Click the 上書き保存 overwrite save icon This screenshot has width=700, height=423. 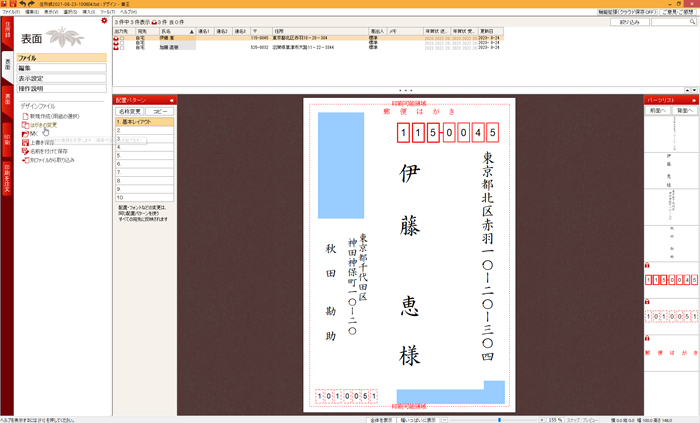(25, 142)
